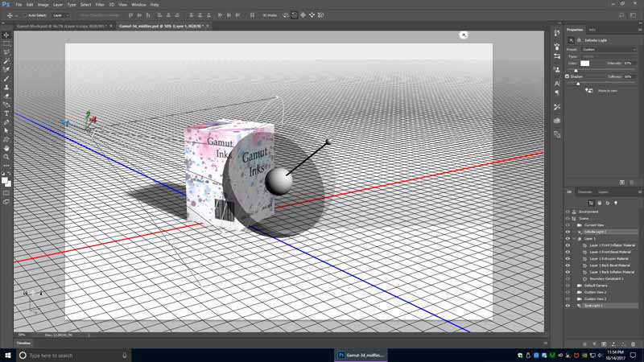The width and height of the screenshot is (644, 362).
Task: Toggle visibility of Environment row
Action: click(568, 212)
